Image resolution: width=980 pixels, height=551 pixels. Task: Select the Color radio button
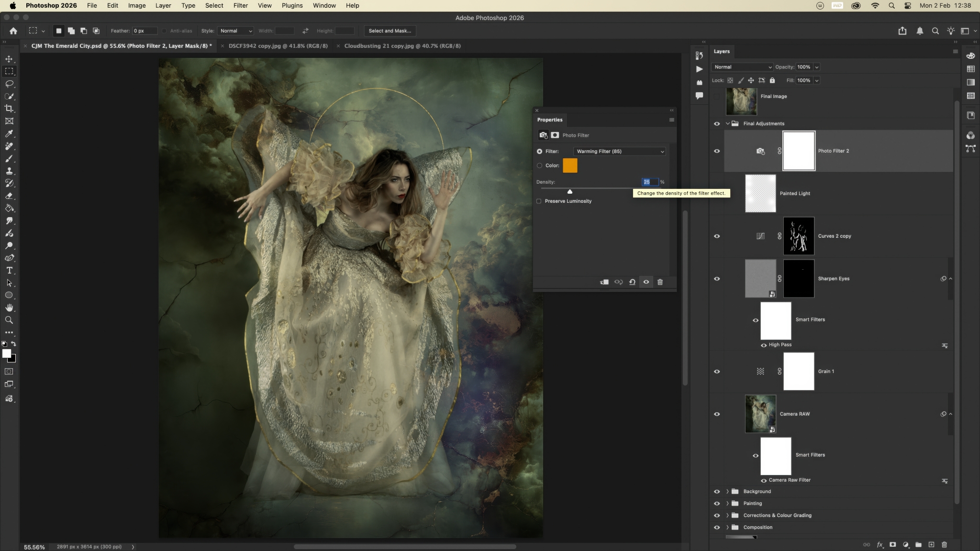(540, 165)
